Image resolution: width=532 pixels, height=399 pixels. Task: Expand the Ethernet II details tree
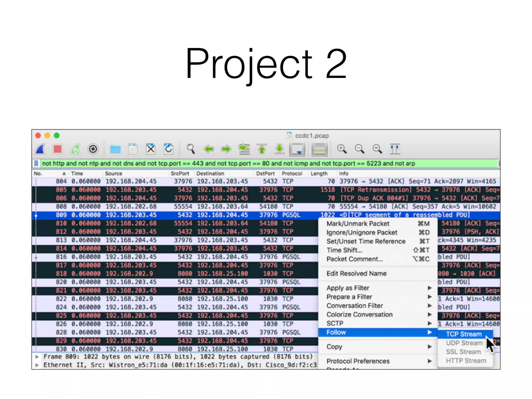coord(37,365)
